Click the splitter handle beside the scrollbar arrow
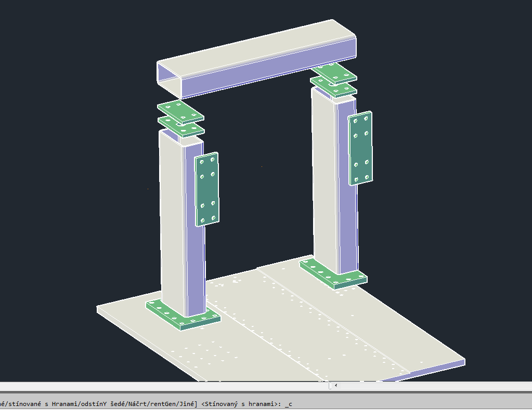The width and height of the screenshot is (532, 419). click(330, 386)
